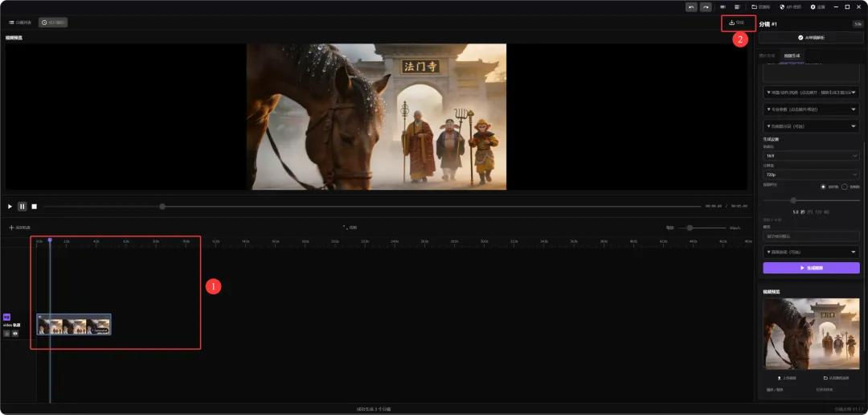Switch to the image generation tab
Screen dimensions: 868x415
coord(768,55)
